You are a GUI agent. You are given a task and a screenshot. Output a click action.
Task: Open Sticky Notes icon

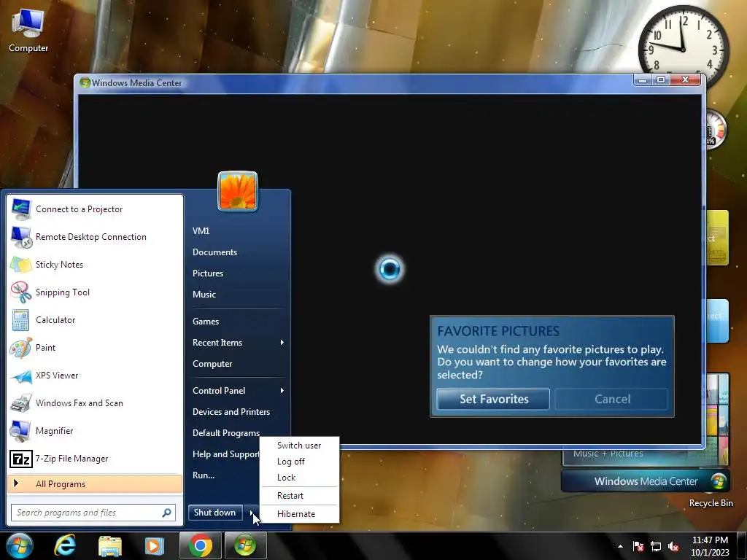click(x=21, y=265)
